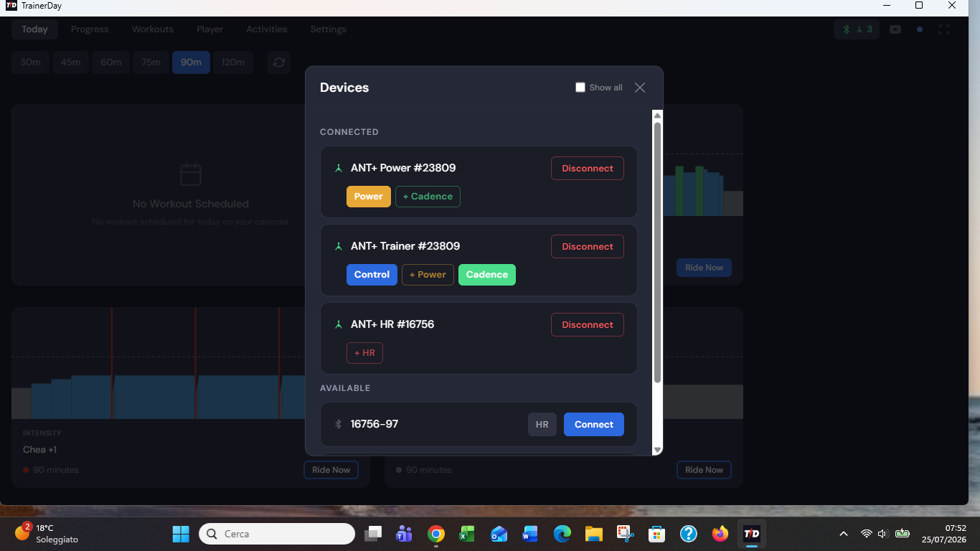The height and width of the screenshot is (551, 980).
Task: Click the ANT+ Trainer #23809 device name
Action: [405, 247]
